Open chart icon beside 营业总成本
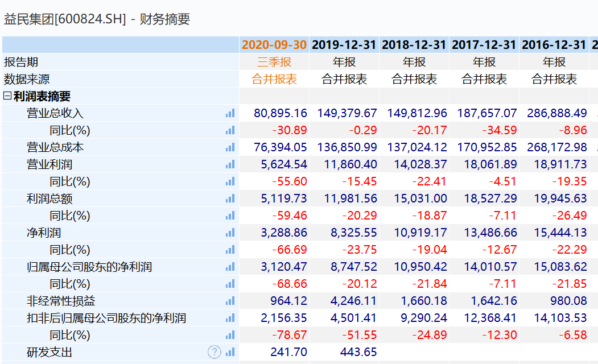The image size is (598, 364). (230, 147)
